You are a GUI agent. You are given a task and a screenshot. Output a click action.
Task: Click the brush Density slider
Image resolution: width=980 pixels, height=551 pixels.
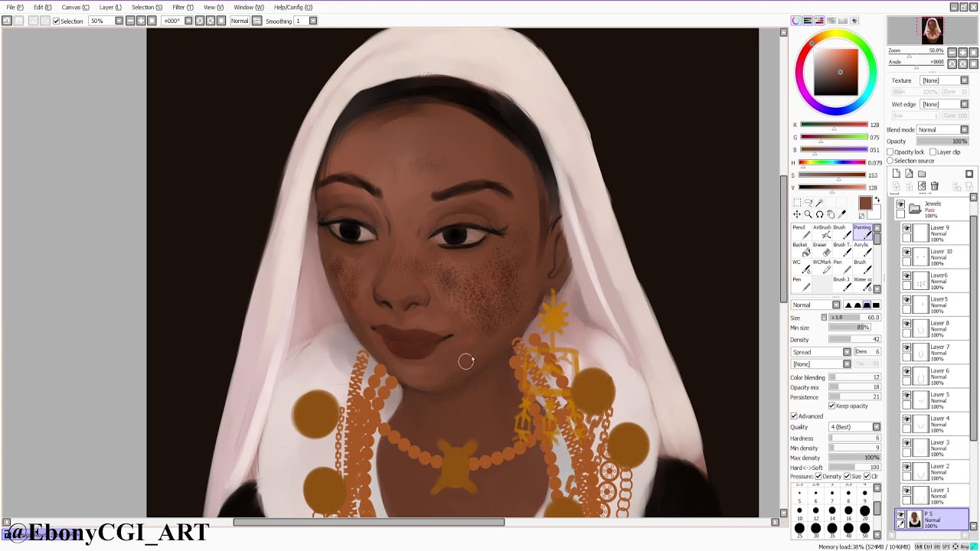[854, 339]
